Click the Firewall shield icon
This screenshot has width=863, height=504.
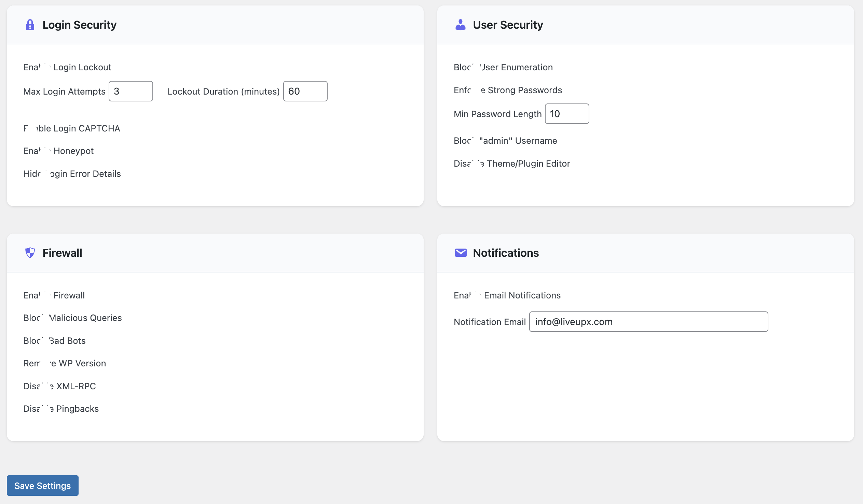pyautogui.click(x=30, y=253)
